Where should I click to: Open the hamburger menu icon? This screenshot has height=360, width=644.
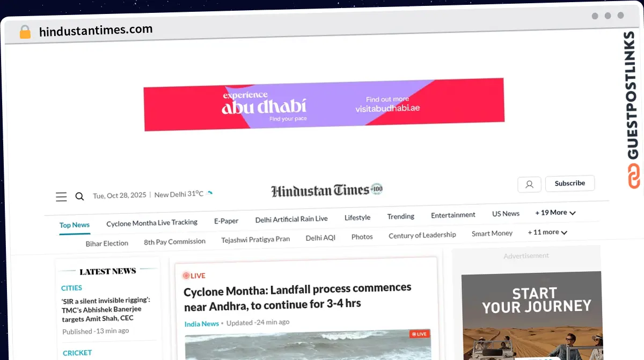[61, 197]
